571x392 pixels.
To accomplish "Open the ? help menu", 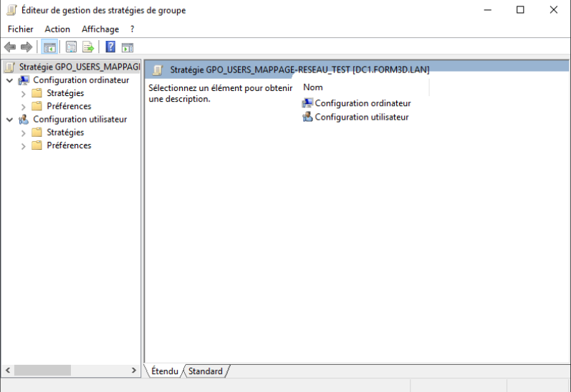I will 133,29.
